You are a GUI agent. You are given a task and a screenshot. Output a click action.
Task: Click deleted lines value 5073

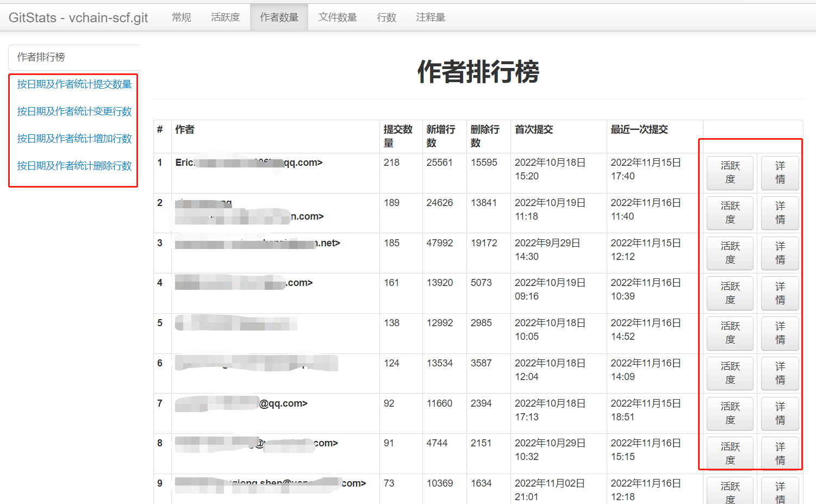pyautogui.click(x=481, y=283)
